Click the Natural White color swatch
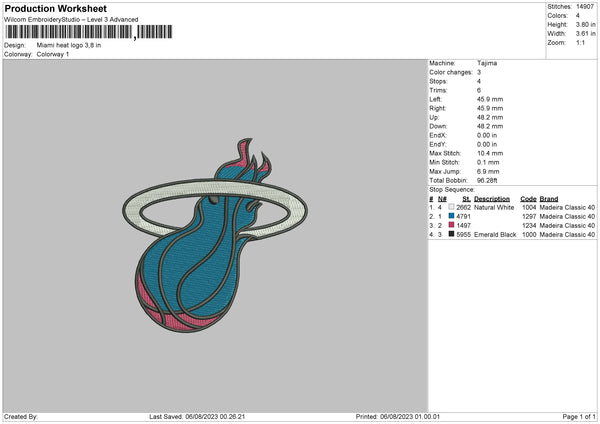 (451, 207)
